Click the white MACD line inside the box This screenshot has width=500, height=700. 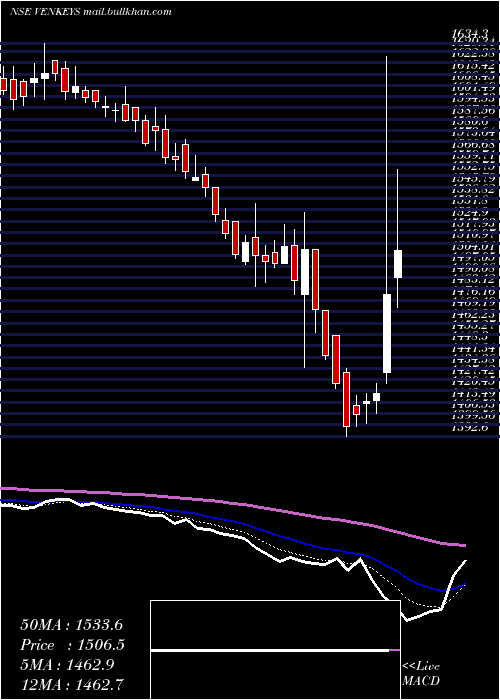pyautogui.click(x=270, y=651)
